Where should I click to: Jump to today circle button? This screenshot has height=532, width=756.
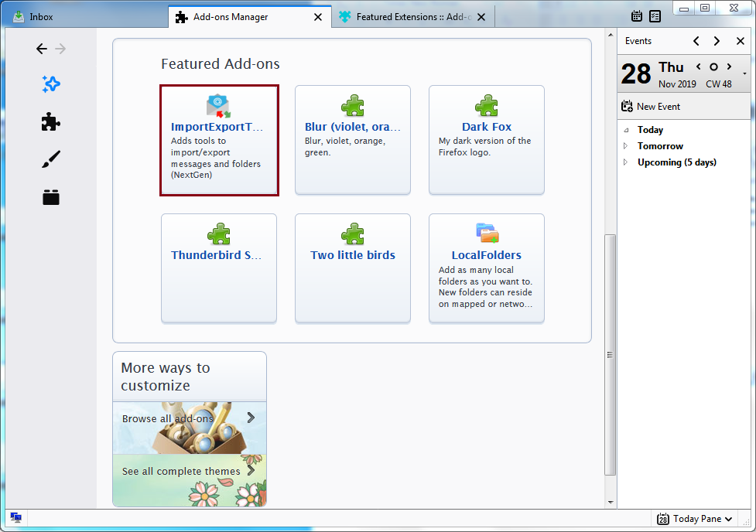click(x=713, y=67)
